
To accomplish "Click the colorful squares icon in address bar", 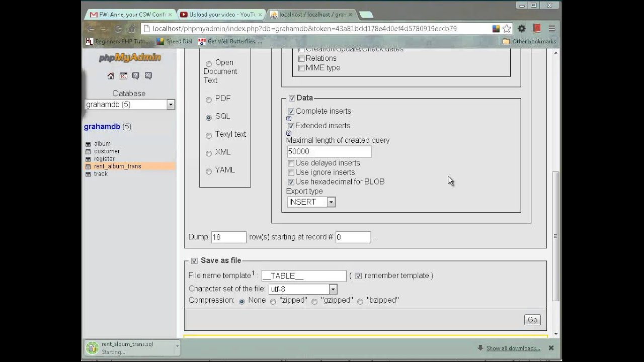I will (x=496, y=29).
